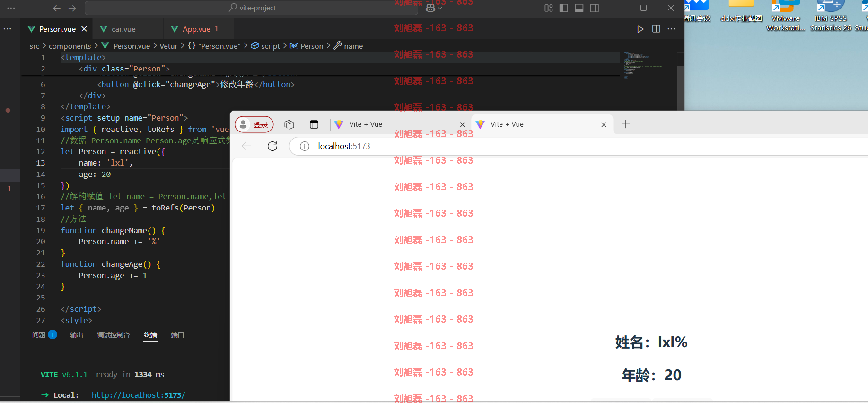Open the Copilot icon beside the search box

pyautogui.click(x=430, y=8)
